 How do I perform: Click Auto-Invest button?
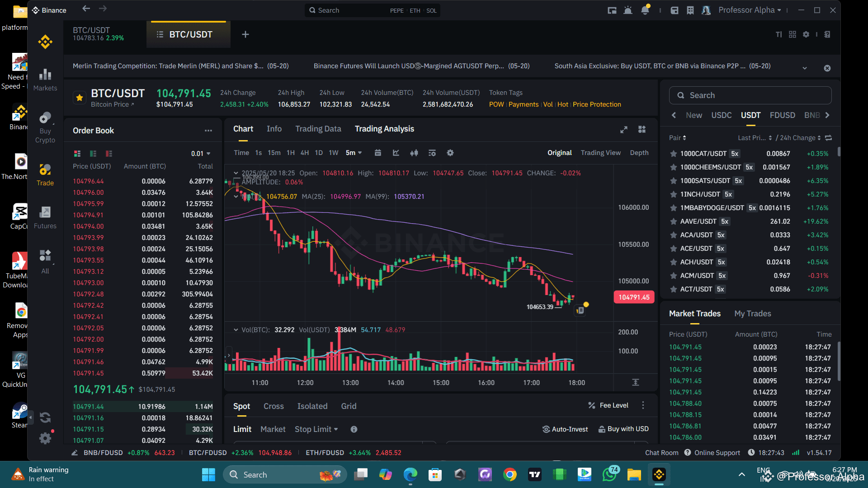565,429
